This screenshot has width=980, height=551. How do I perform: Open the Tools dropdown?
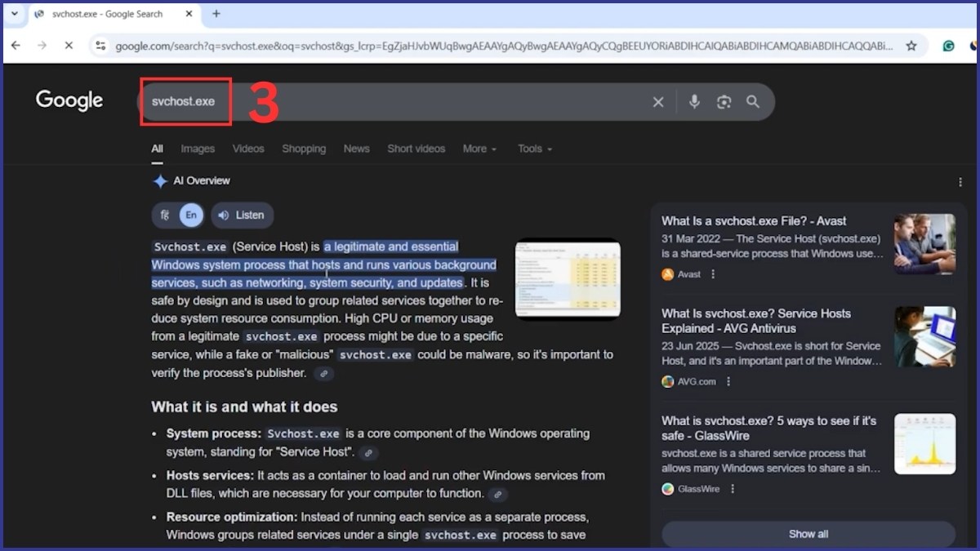(534, 149)
